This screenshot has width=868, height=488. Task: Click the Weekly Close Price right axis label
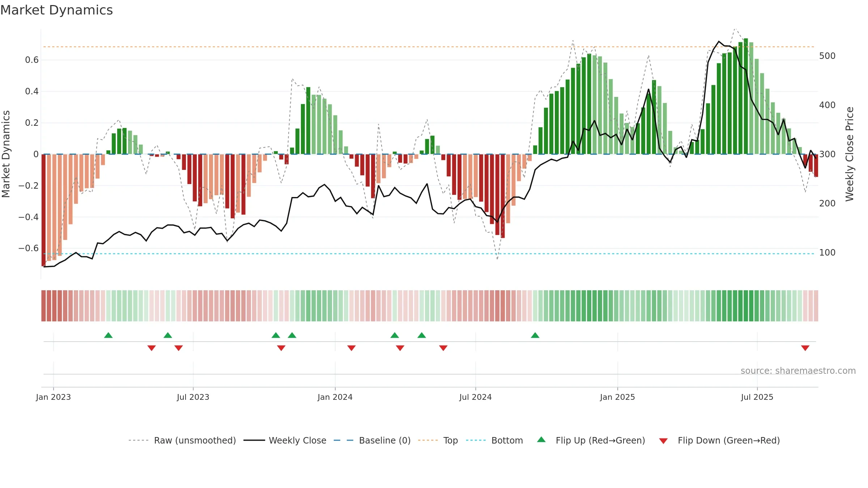(850, 154)
